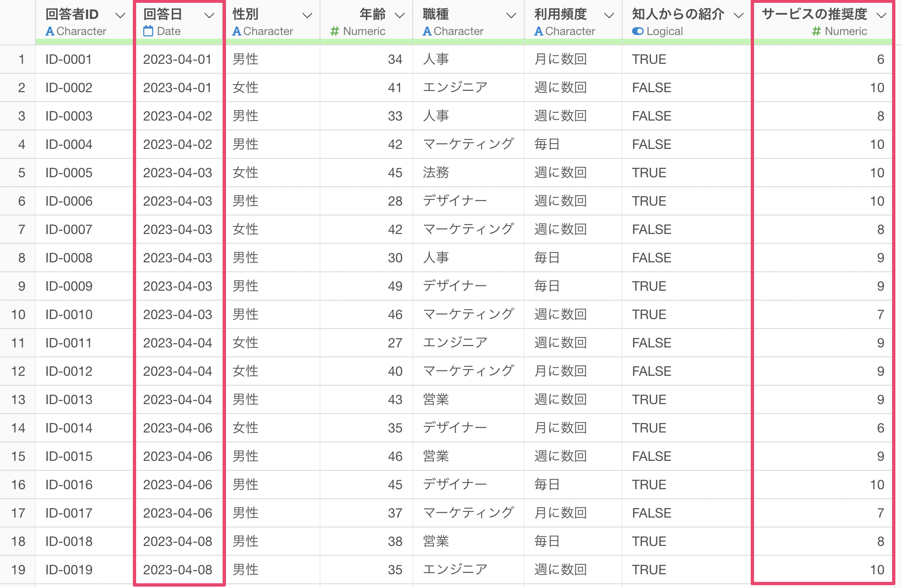The image size is (902, 588).
Task: Click the Character type icon under 利用頻度
Action: point(538,32)
